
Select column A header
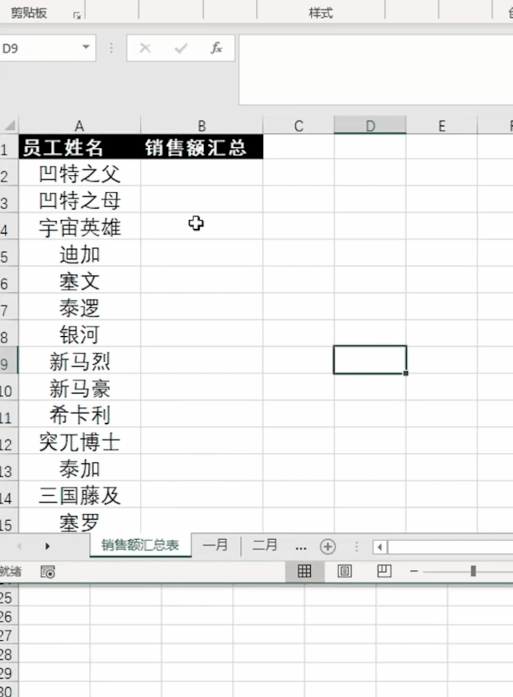click(79, 126)
